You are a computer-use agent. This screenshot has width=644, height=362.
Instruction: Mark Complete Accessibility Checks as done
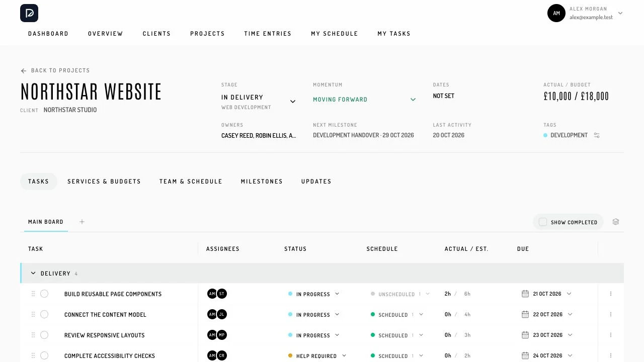(44, 355)
